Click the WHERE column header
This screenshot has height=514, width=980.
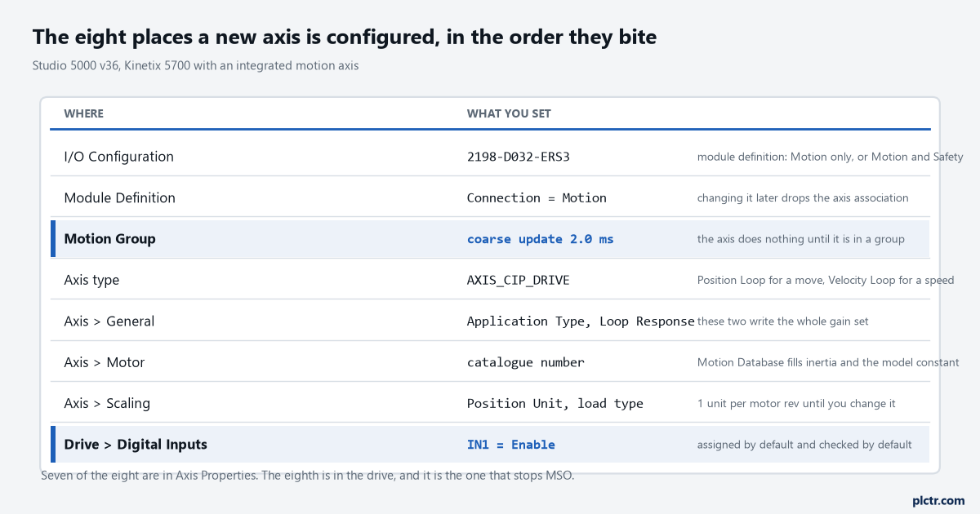[x=84, y=113]
